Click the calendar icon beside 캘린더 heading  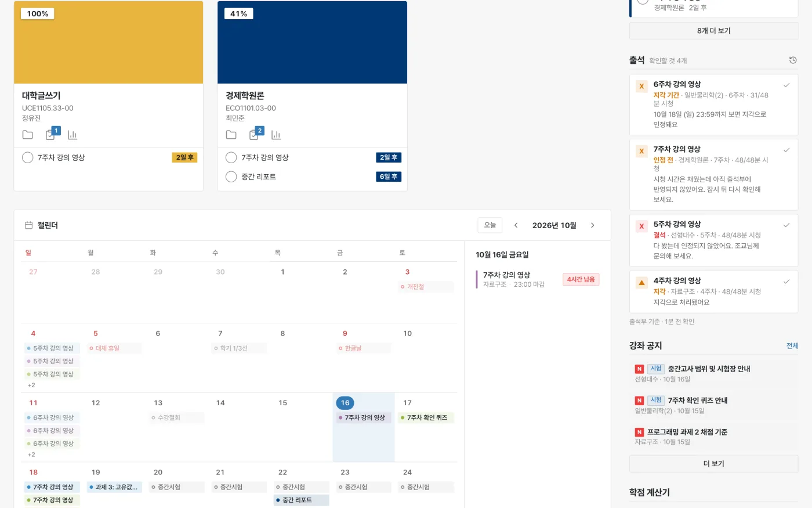28,225
